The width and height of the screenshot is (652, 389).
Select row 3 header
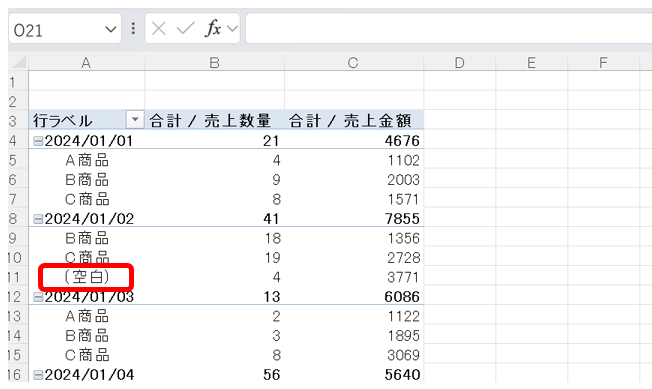pyautogui.click(x=18, y=121)
